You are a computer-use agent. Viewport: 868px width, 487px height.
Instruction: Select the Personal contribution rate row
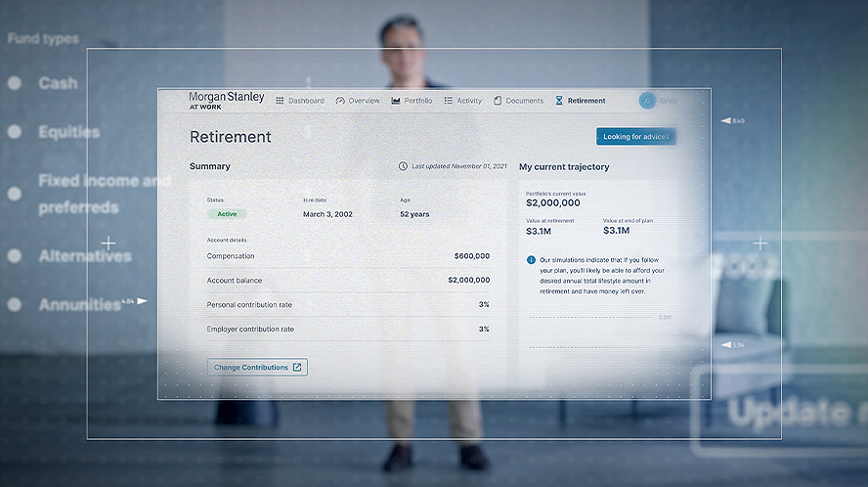click(348, 304)
